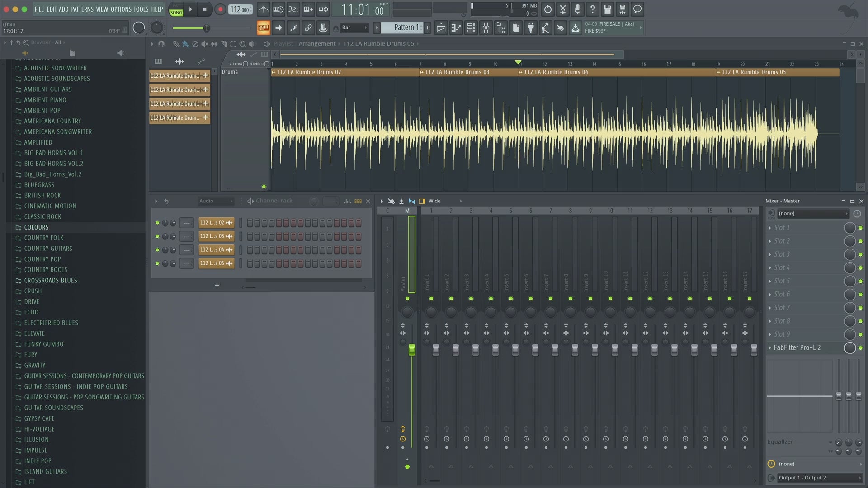868x488 pixels.
Task: Select the playlist zoom magnifier tool
Action: (242, 44)
